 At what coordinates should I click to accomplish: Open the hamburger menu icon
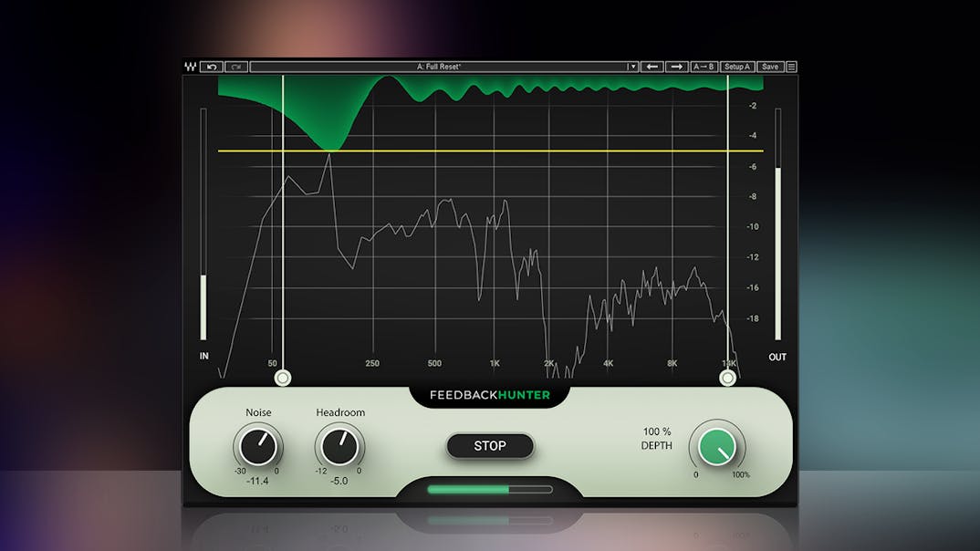[x=791, y=67]
